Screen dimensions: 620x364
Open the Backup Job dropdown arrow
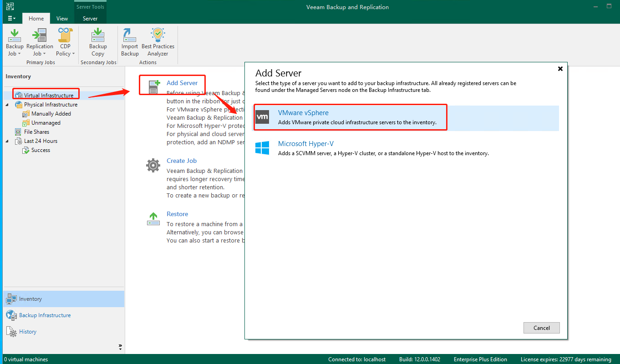pos(19,54)
